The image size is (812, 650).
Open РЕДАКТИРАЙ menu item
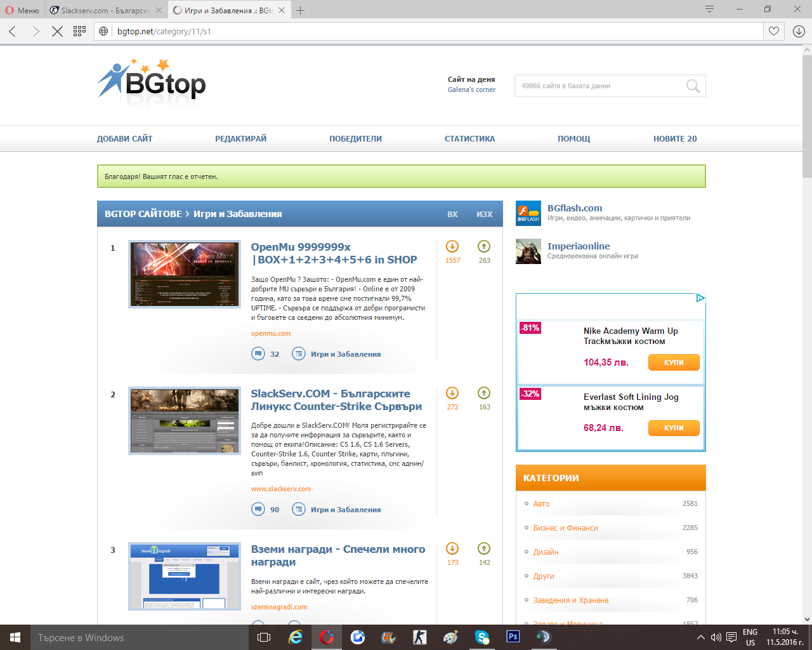(x=240, y=139)
